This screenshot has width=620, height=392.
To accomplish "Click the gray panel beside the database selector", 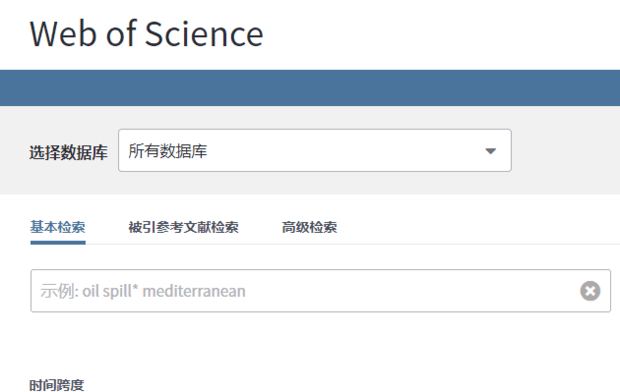I will point(565,150).
